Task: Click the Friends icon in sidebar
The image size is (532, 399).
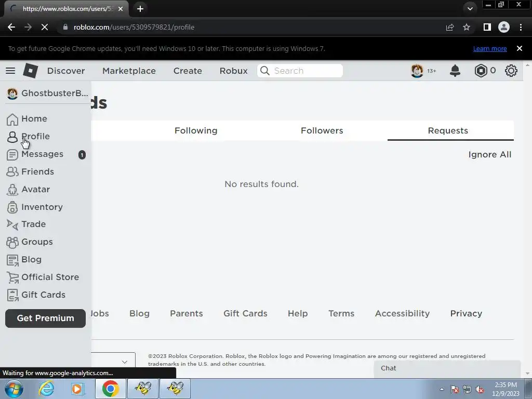Action: click(x=12, y=171)
